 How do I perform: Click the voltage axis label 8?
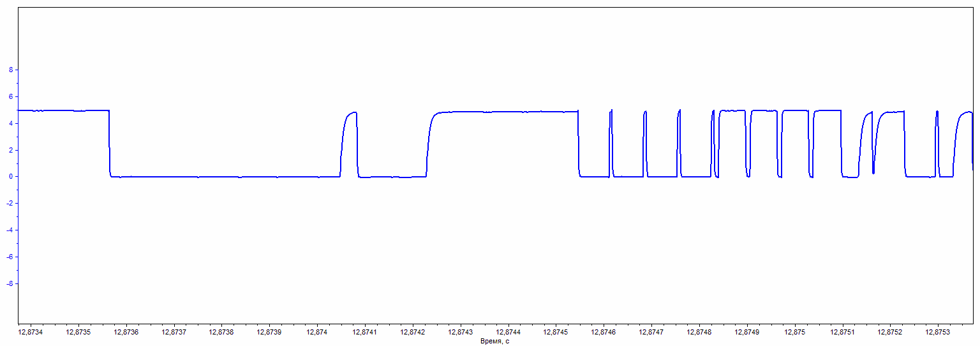pyautogui.click(x=11, y=70)
